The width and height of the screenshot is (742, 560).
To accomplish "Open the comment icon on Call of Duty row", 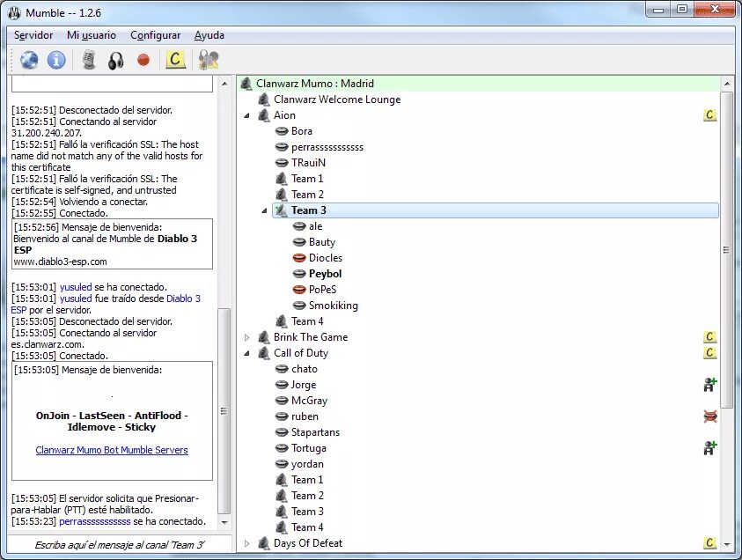I will pos(709,353).
